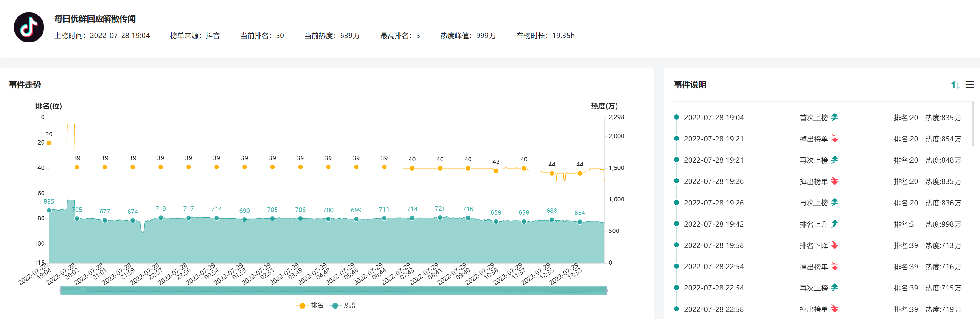Click the dropped-off-list icon at 19:21
980x319 pixels.
834,139
